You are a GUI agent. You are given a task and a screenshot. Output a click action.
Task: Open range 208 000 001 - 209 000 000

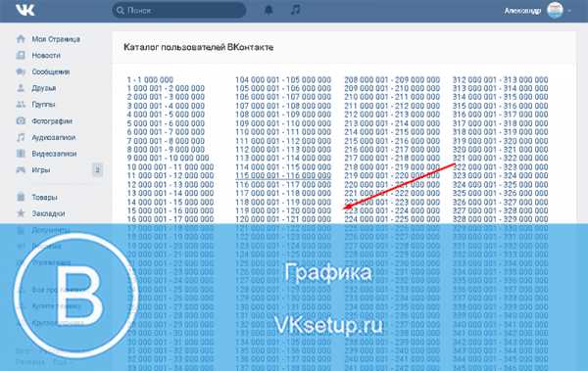pyautogui.click(x=392, y=80)
